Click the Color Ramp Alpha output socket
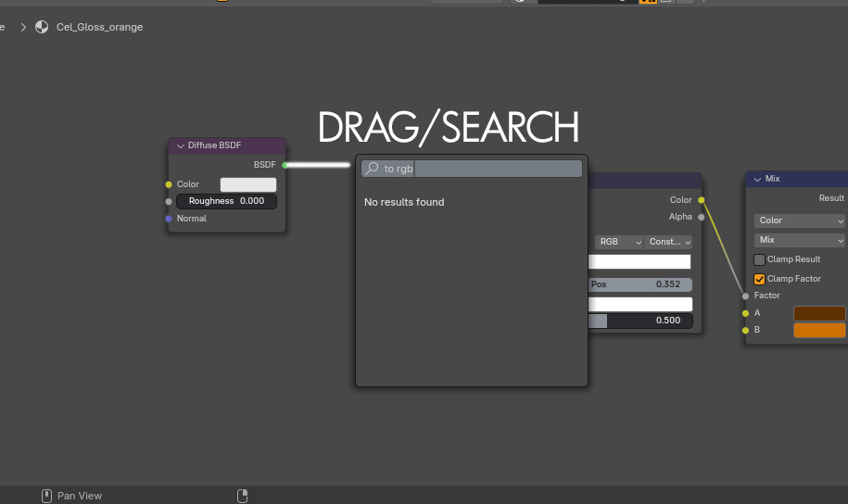Image resolution: width=848 pixels, height=504 pixels. [x=702, y=217]
